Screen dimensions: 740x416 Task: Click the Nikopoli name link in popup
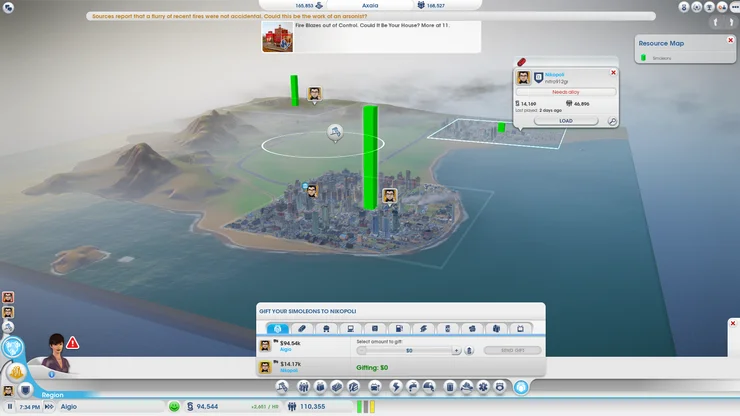pyautogui.click(x=555, y=75)
